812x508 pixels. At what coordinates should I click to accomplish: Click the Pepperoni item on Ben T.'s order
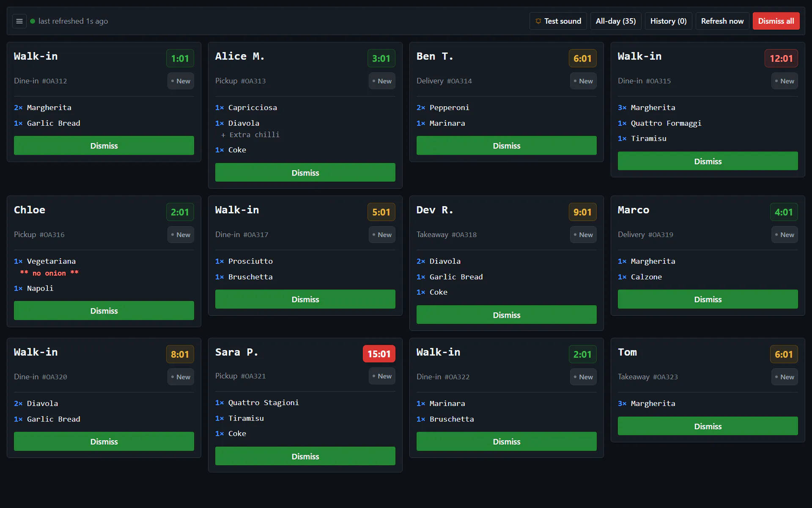449,108
